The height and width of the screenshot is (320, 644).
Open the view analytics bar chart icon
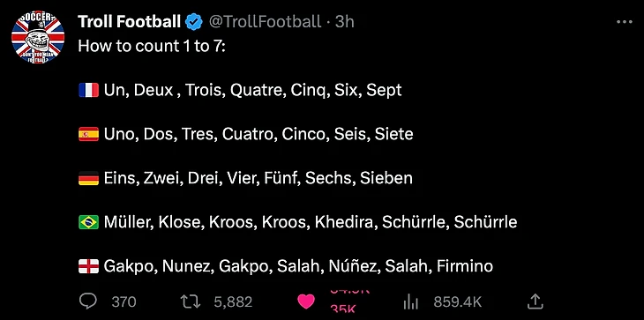tap(411, 302)
